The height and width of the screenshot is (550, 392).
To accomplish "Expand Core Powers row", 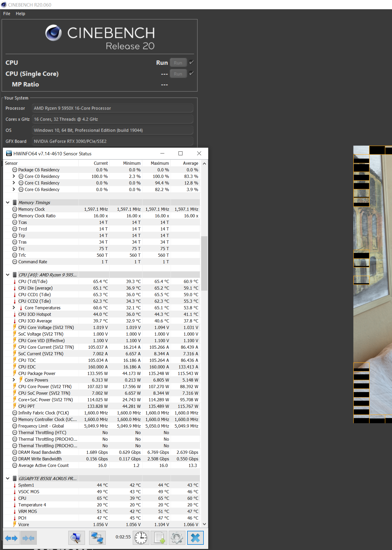I will (x=14, y=380).
